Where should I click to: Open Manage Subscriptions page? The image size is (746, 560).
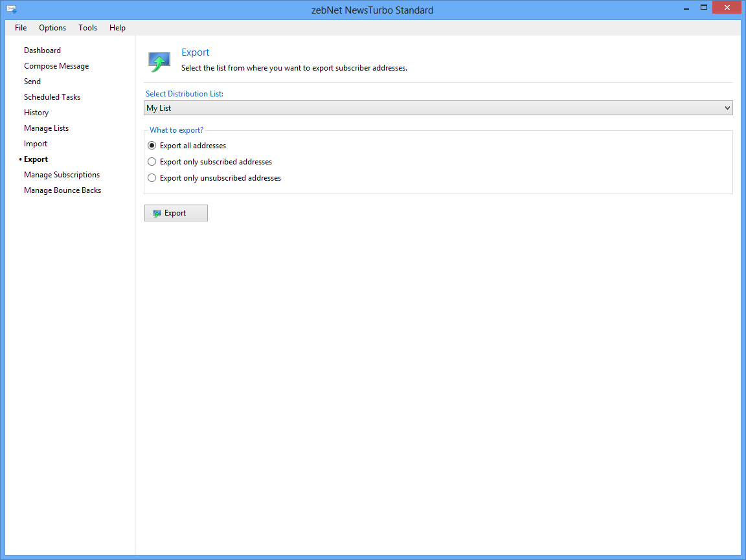[62, 175]
